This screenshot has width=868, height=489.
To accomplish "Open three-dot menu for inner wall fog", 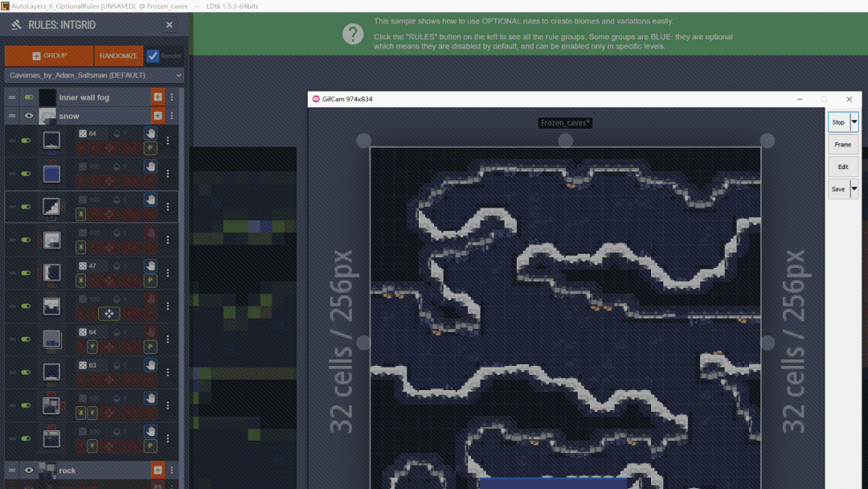I will click(172, 97).
